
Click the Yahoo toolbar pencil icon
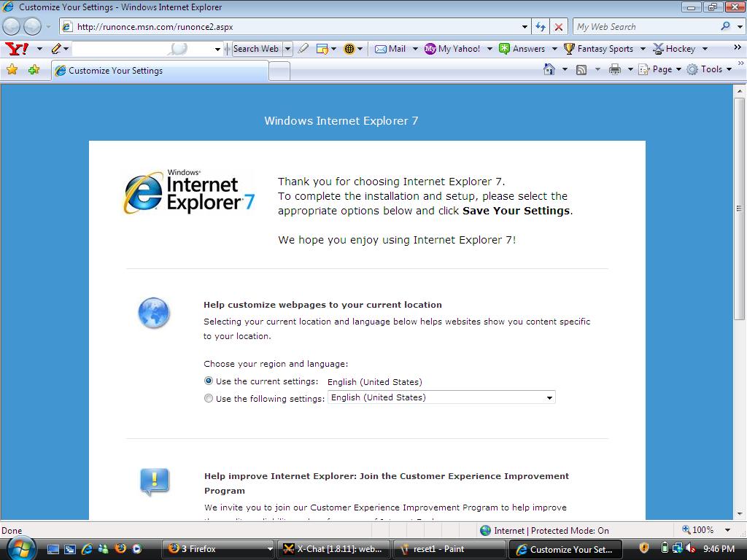[x=57, y=49]
